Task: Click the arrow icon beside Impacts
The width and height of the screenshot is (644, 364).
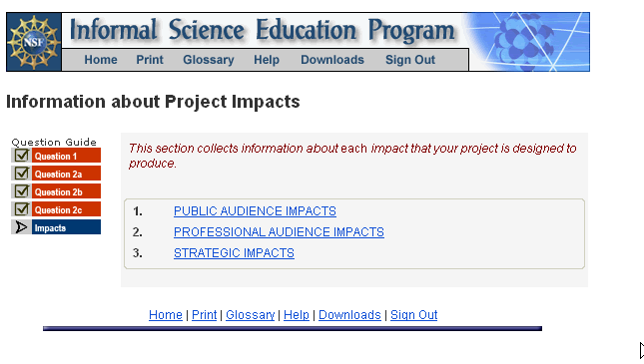Action: (x=21, y=227)
